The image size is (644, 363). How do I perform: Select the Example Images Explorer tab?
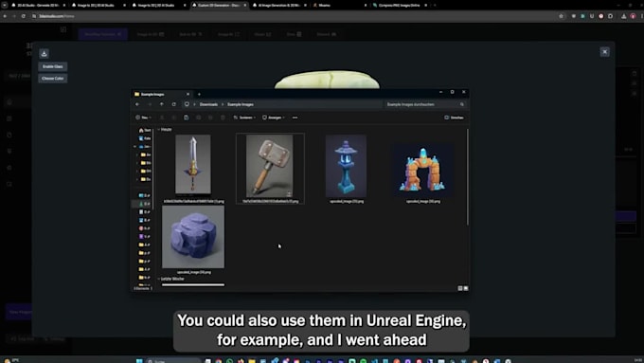coord(161,94)
